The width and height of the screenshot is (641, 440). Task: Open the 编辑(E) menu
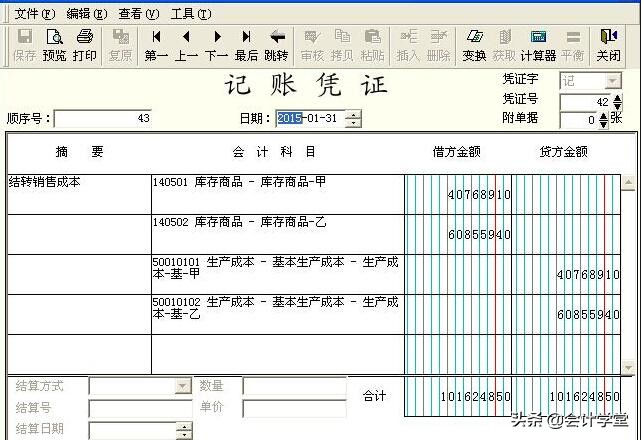(x=87, y=14)
